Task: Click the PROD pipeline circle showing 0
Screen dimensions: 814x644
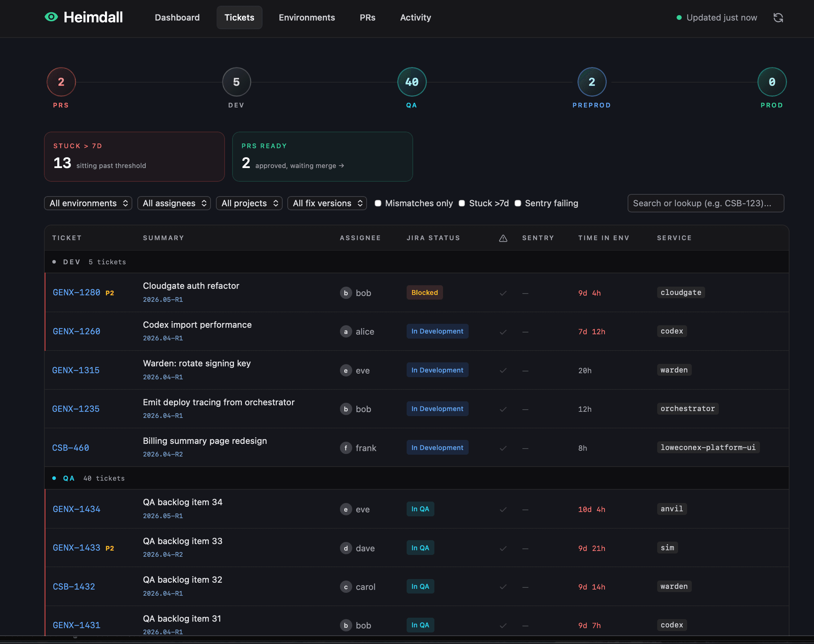Action: pyautogui.click(x=772, y=82)
